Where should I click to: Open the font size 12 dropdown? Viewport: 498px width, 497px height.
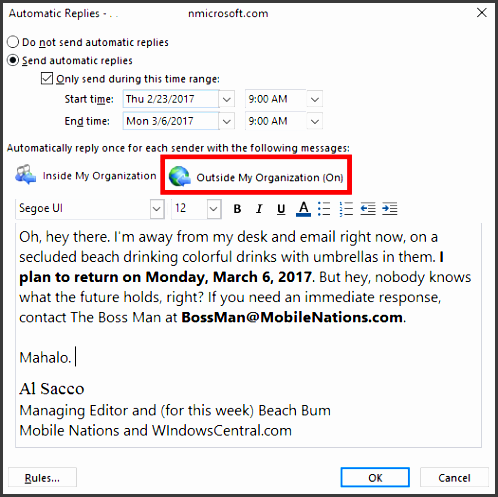click(x=214, y=209)
